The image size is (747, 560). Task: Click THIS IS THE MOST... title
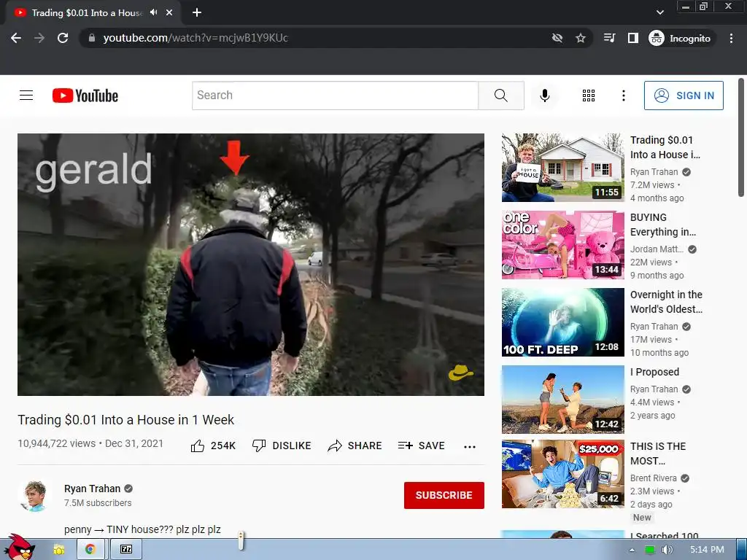[658, 454]
